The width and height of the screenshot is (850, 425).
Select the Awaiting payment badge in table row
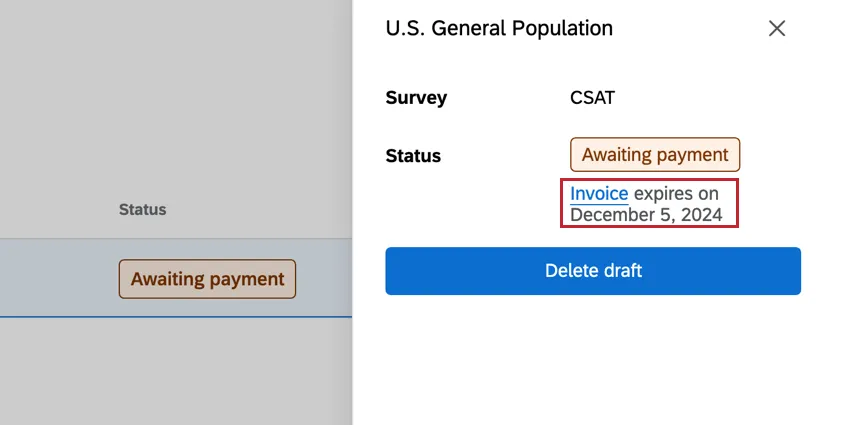click(x=207, y=279)
